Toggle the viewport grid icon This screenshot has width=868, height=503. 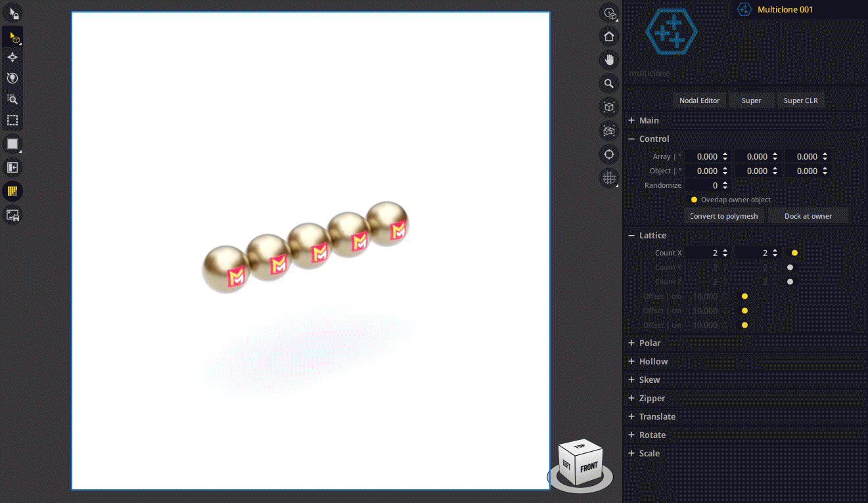[608, 178]
